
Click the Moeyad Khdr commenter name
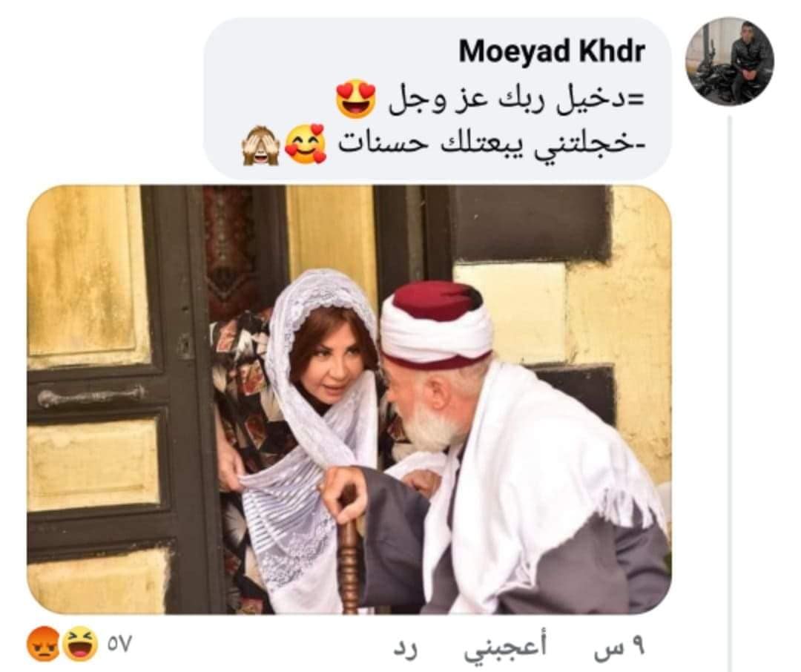551,51
